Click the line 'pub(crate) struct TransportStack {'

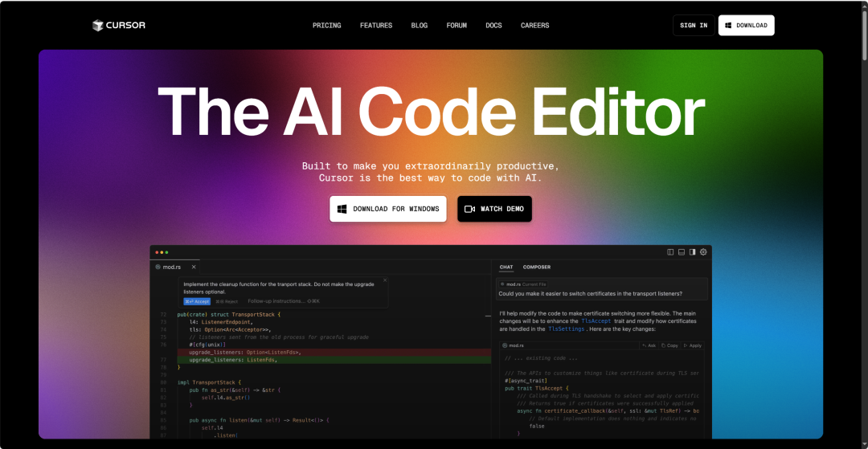(229, 315)
